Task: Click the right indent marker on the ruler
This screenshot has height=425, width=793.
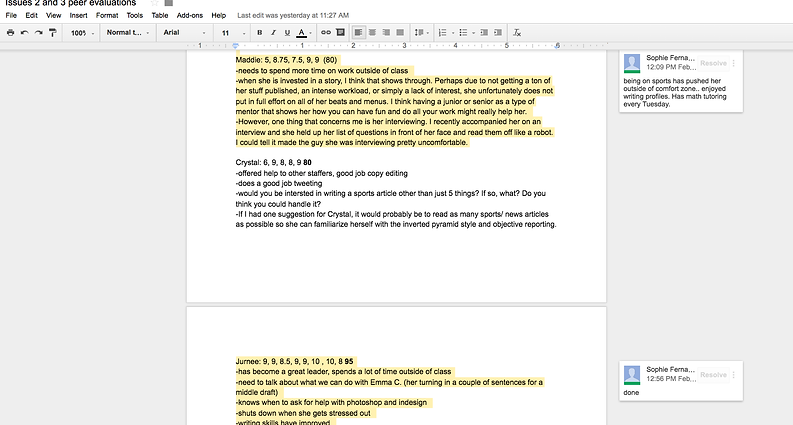Action: pos(557,46)
